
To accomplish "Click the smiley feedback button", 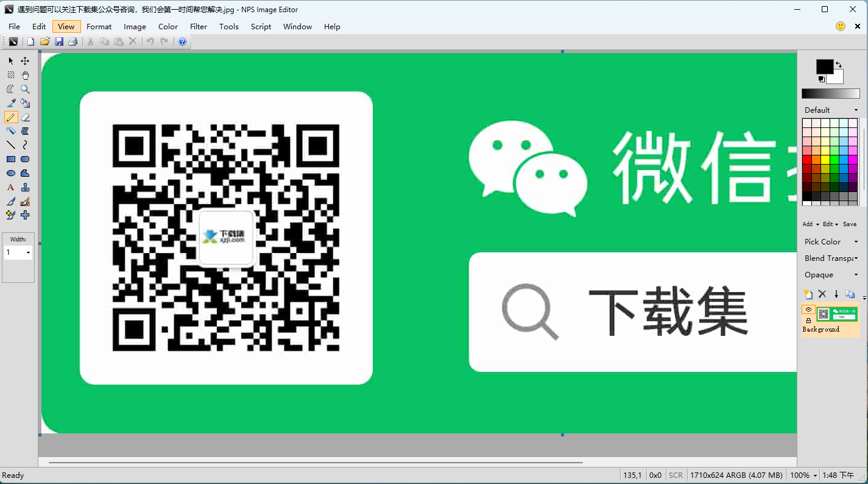I will [841, 26].
